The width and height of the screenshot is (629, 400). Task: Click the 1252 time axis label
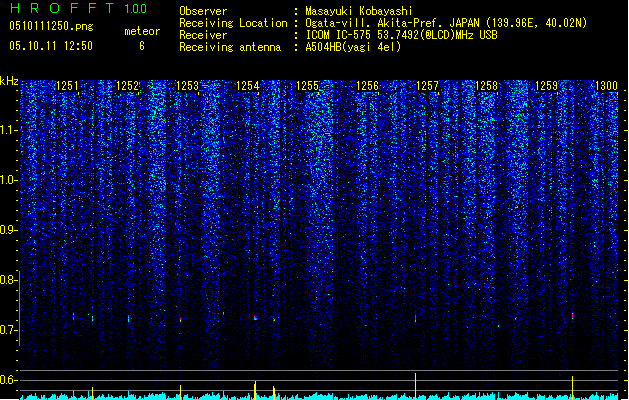click(x=127, y=86)
